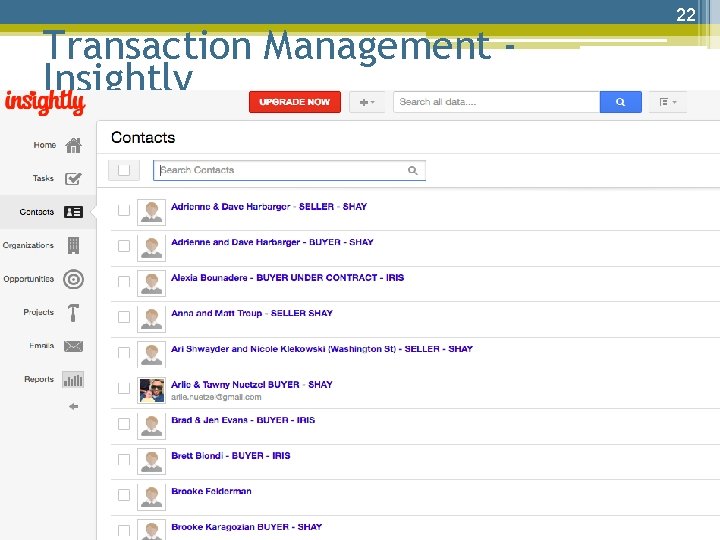Click the avatar of Anna and Matt Troup
The height and width of the screenshot is (540, 720).
click(x=152, y=319)
